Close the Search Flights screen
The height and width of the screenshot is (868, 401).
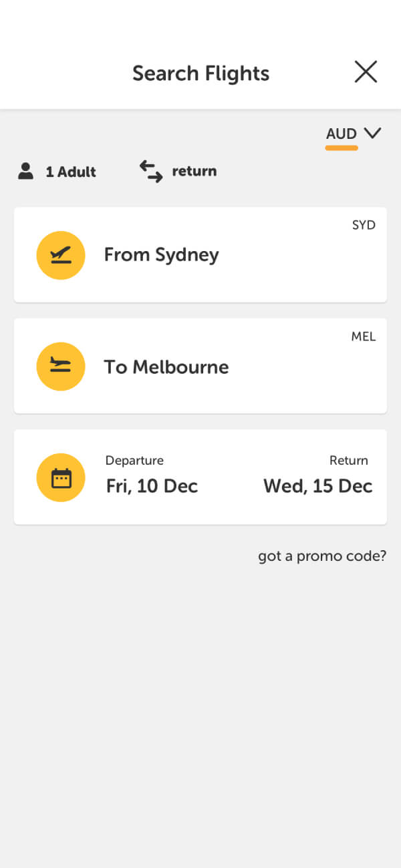(x=366, y=72)
